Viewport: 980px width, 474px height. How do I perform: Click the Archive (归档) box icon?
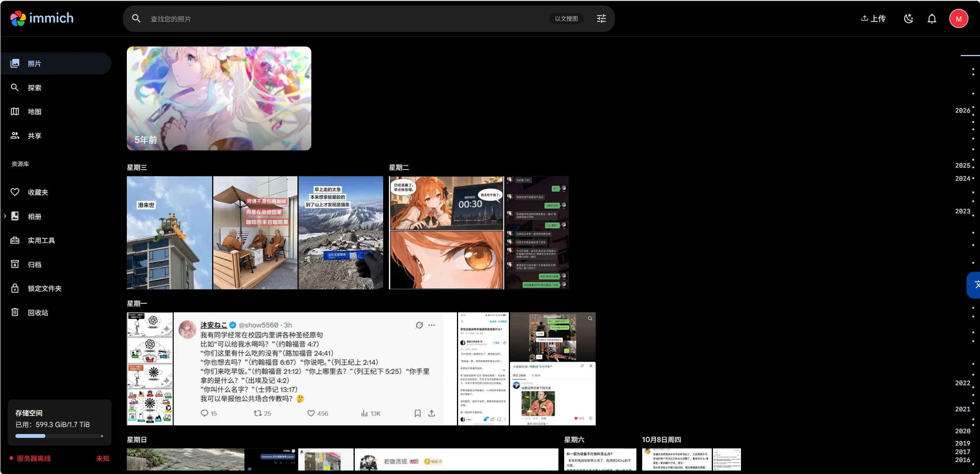(x=15, y=264)
